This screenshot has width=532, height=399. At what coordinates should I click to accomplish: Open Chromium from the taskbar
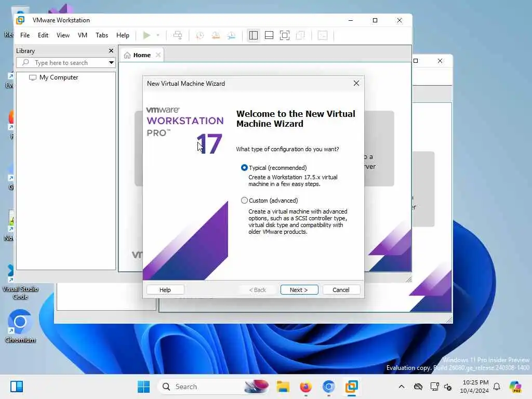click(328, 387)
